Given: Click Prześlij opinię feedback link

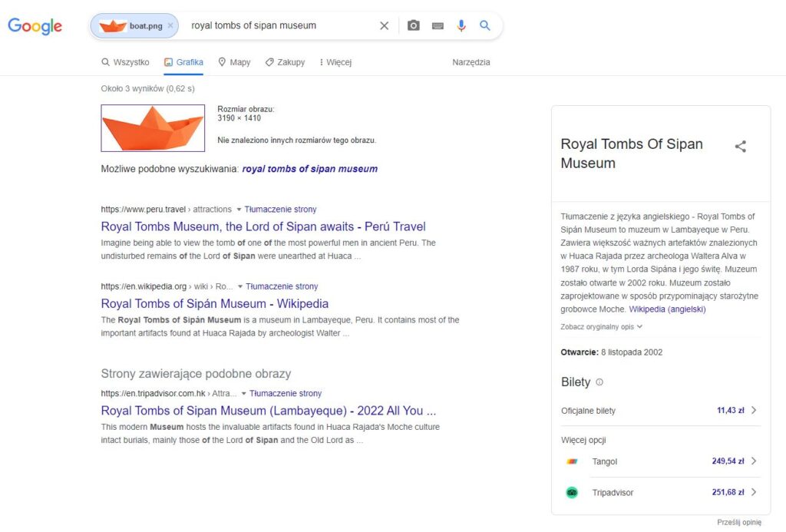Looking at the screenshot, I should pos(739,522).
